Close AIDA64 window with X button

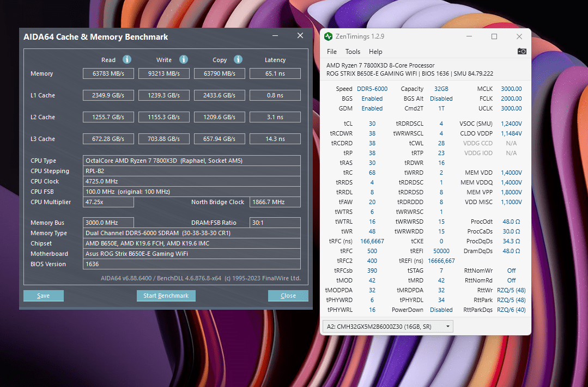[x=300, y=35]
